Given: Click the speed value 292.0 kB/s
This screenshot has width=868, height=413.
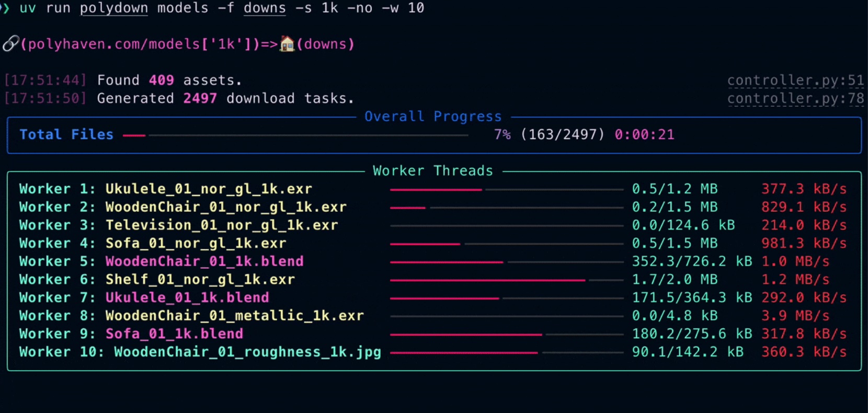Looking at the screenshot, I should click(x=804, y=297).
